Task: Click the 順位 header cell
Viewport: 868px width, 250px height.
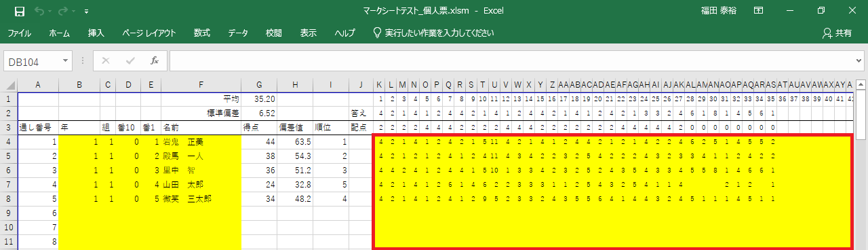Action: [330, 128]
